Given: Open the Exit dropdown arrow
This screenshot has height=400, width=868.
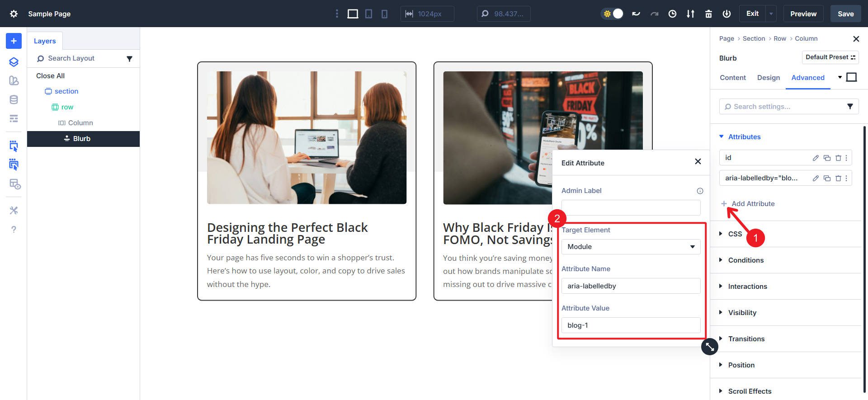Looking at the screenshot, I should [771, 14].
